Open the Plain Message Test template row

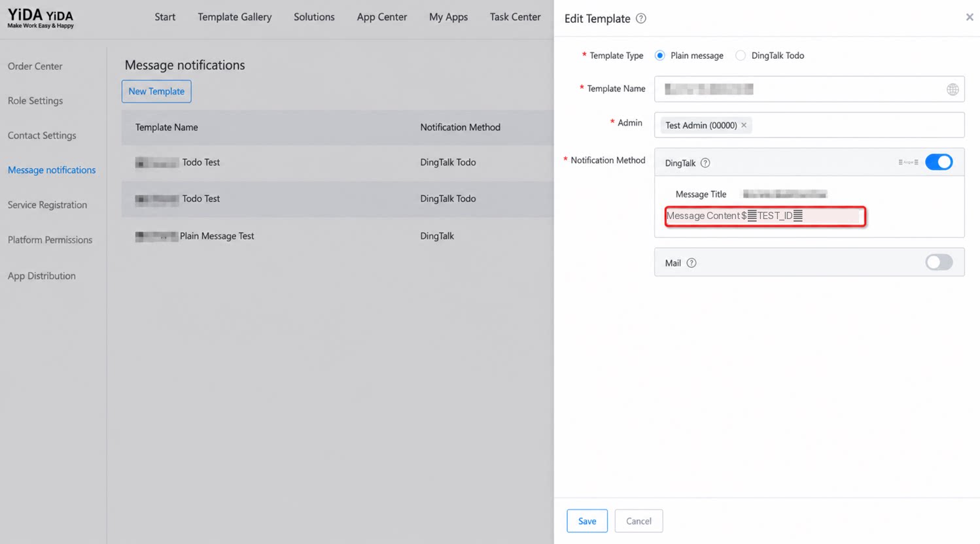[x=337, y=236]
